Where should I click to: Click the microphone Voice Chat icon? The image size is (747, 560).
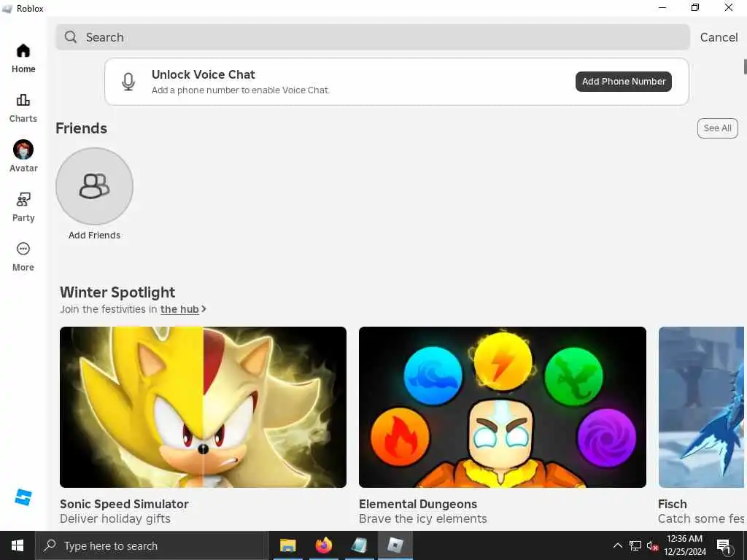coord(128,82)
